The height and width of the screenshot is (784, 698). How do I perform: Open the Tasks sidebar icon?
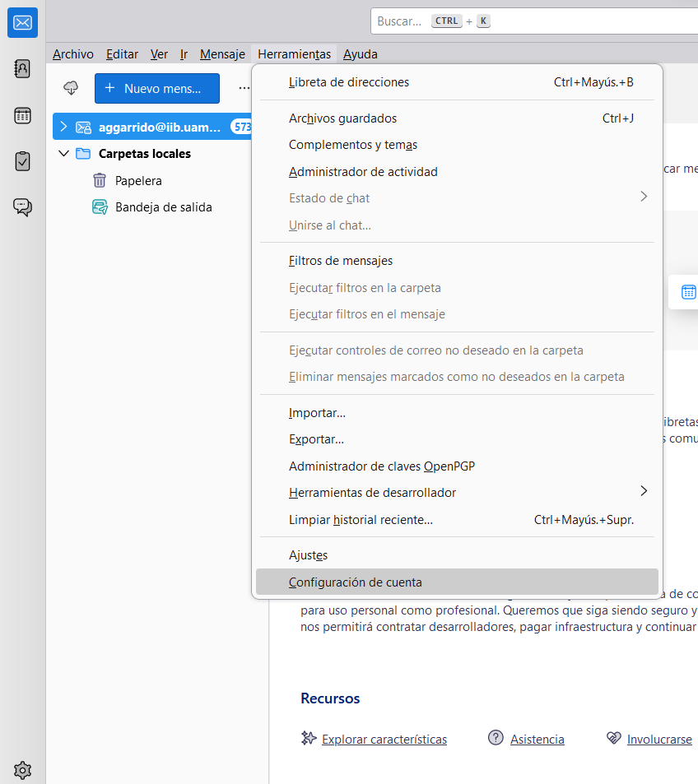(x=22, y=161)
